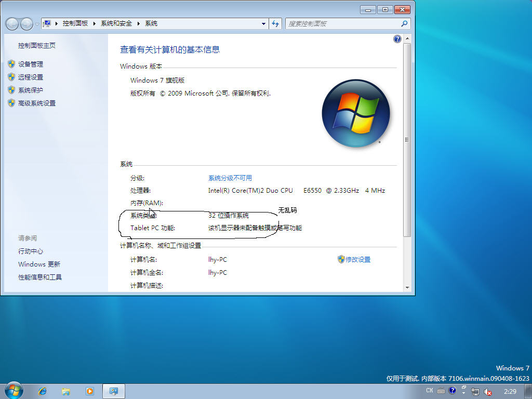Launch Internet Explorer from taskbar
The height and width of the screenshot is (399, 532).
click(43, 391)
